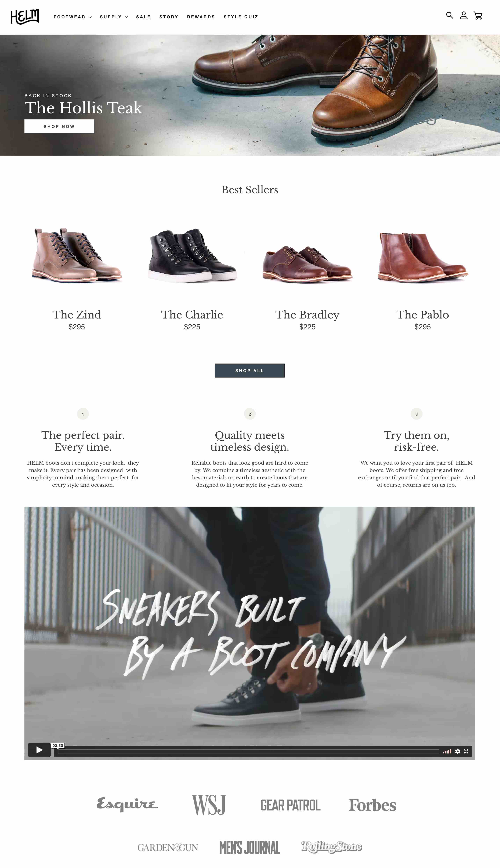Screen dimensions: 500x868
Task: Click the HELM logo
Action: tap(25, 16)
